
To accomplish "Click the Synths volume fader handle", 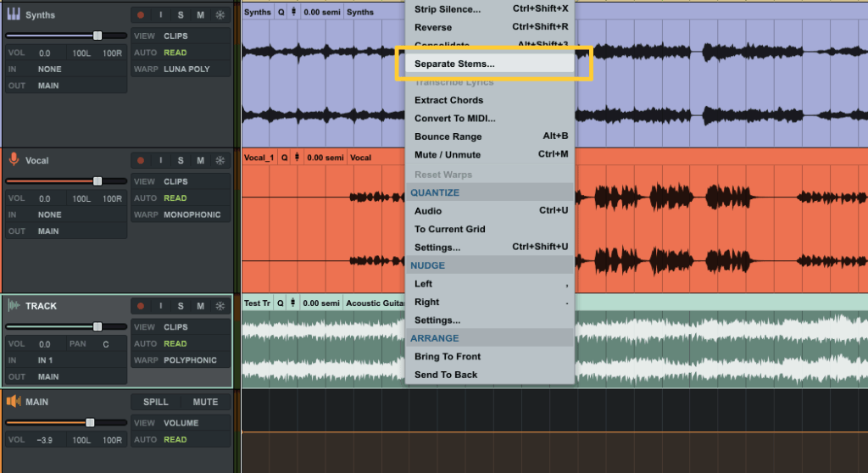I will (97, 36).
